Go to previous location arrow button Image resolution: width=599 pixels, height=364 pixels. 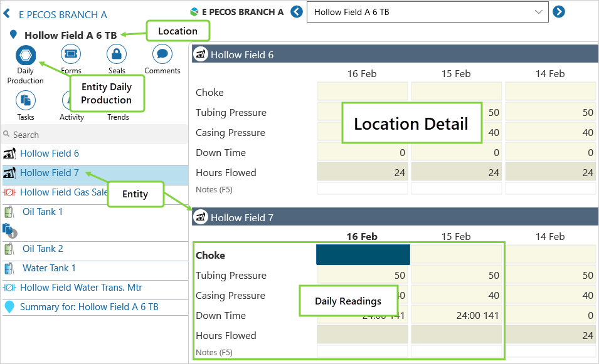[x=297, y=12]
